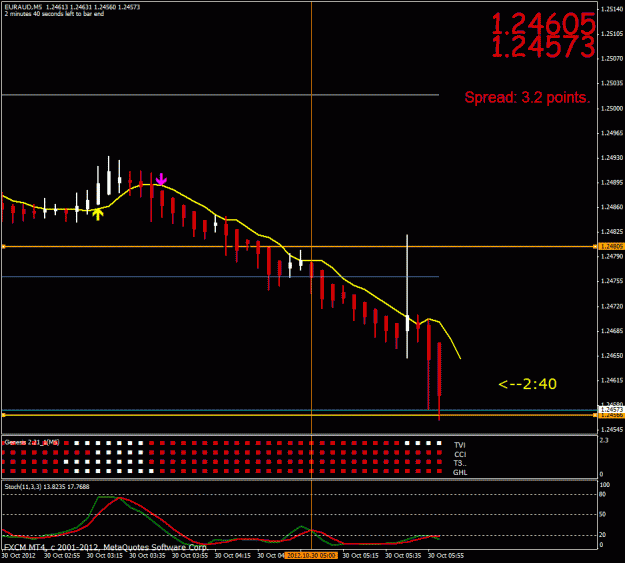Select the Stoch(11,3,3) indicator label
Viewport: 625px width, 563px height.
[x=47, y=486]
